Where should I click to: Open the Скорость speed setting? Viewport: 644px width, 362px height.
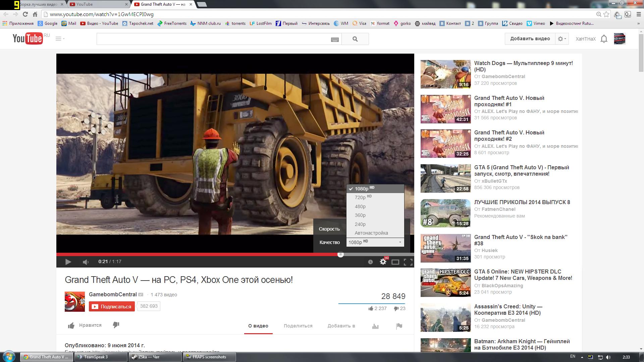click(329, 229)
